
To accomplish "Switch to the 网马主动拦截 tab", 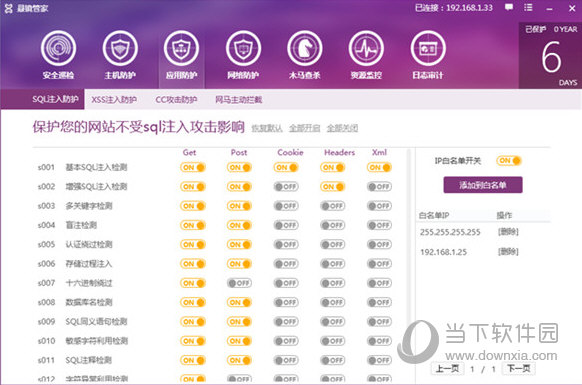I will (x=239, y=99).
